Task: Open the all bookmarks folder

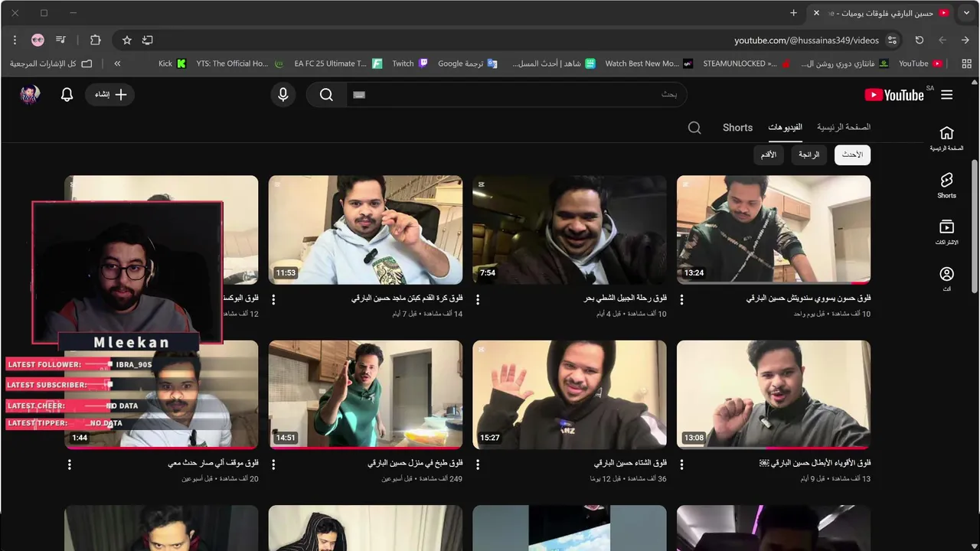Action: [x=51, y=64]
